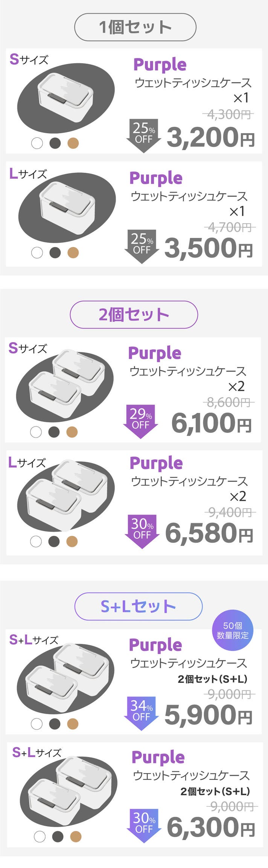Choose the tan swatch for the 6,100円 set
268x868 pixels.
[x=72, y=432]
